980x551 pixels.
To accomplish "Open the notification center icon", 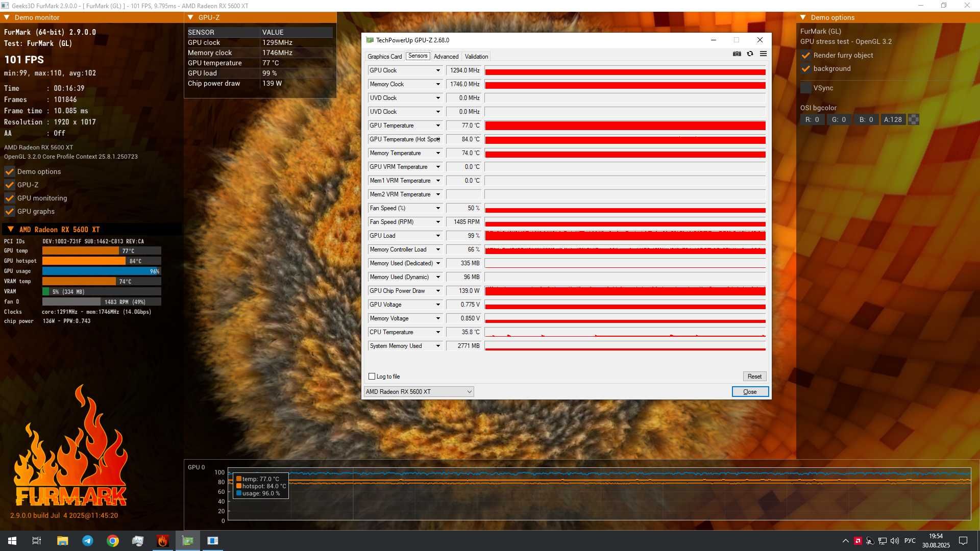I will click(x=963, y=541).
